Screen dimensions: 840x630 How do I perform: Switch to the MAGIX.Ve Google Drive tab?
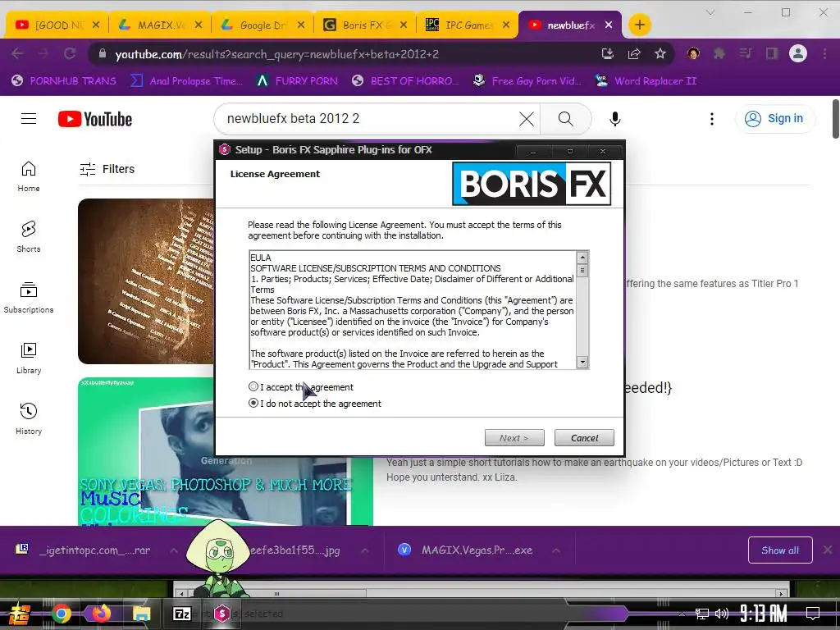pyautogui.click(x=160, y=25)
